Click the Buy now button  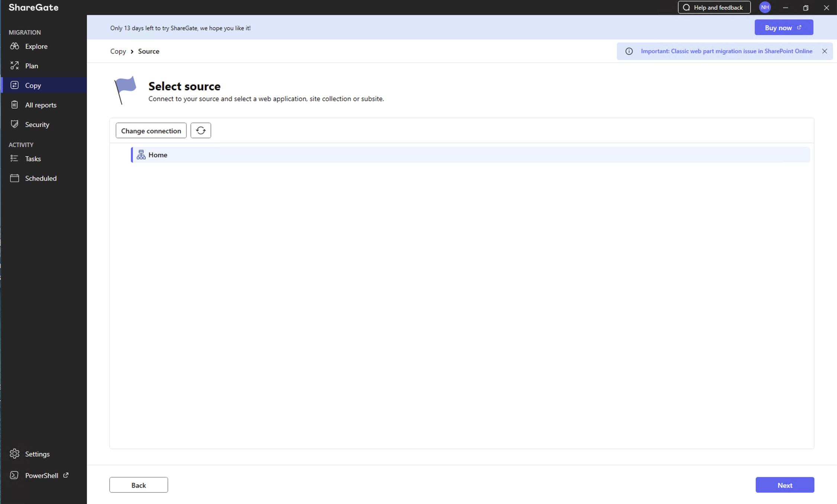point(784,28)
